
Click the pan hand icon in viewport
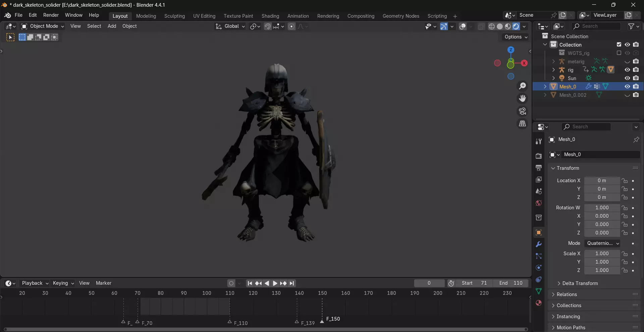[522, 98]
